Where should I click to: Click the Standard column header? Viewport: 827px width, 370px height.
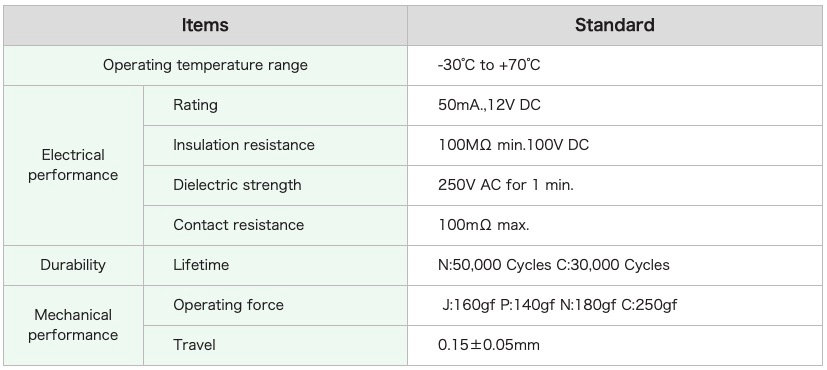tap(614, 25)
